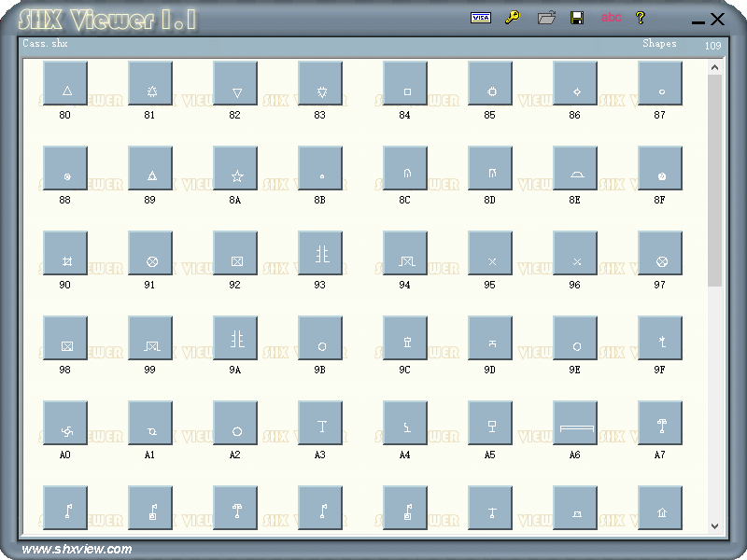Open a file with the folder icon
Viewport: 747px width, 560px height.
[546, 18]
